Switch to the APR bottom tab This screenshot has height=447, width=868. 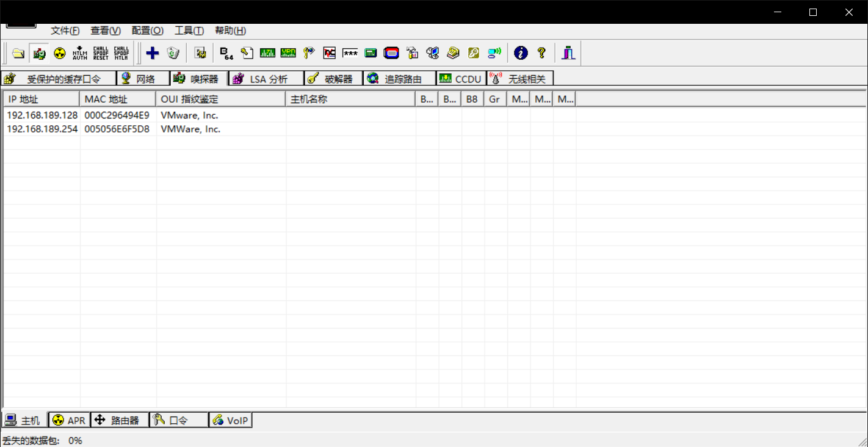pos(70,420)
